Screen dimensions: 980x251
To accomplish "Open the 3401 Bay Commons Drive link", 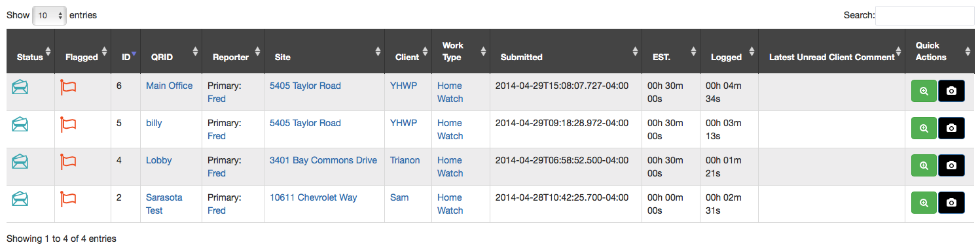I will point(323,160).
